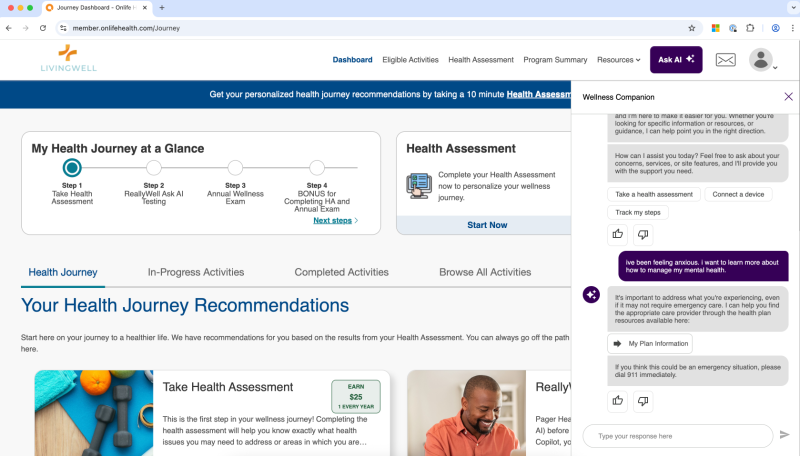Click thumbs up under the 911 message
The image size is (800, 456).
coord(617,401)
